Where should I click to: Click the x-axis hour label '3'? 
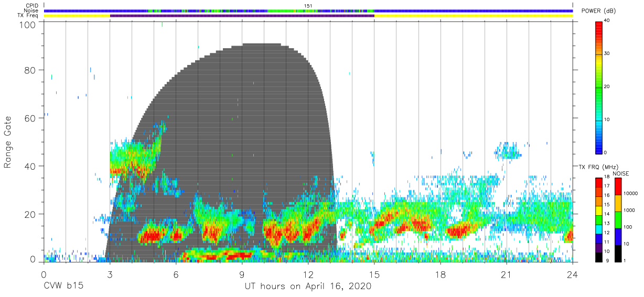tap(110, 274)
